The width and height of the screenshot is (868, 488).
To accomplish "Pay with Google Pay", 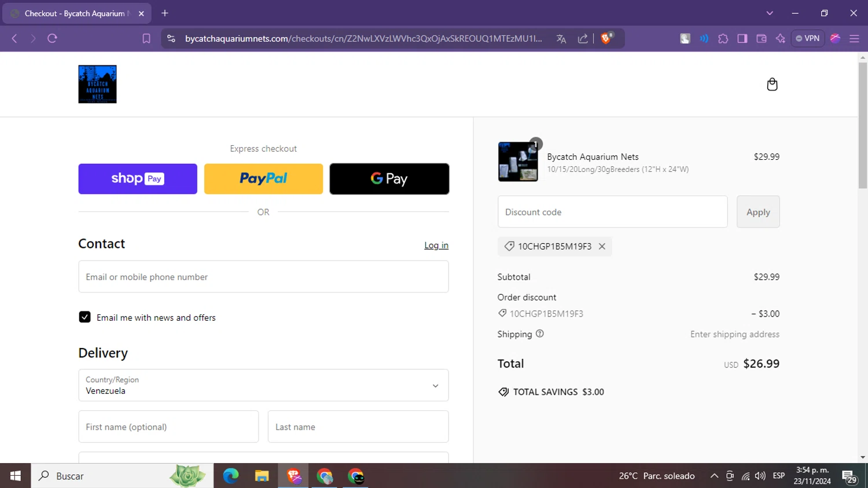I will (389, 178).
